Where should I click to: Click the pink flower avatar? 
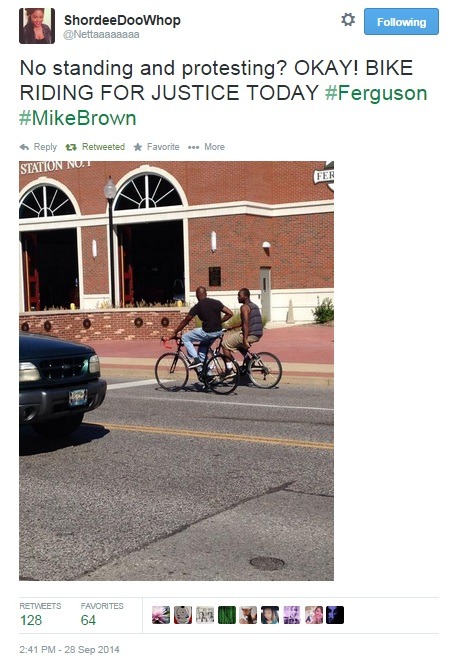[x=161, y=615]
